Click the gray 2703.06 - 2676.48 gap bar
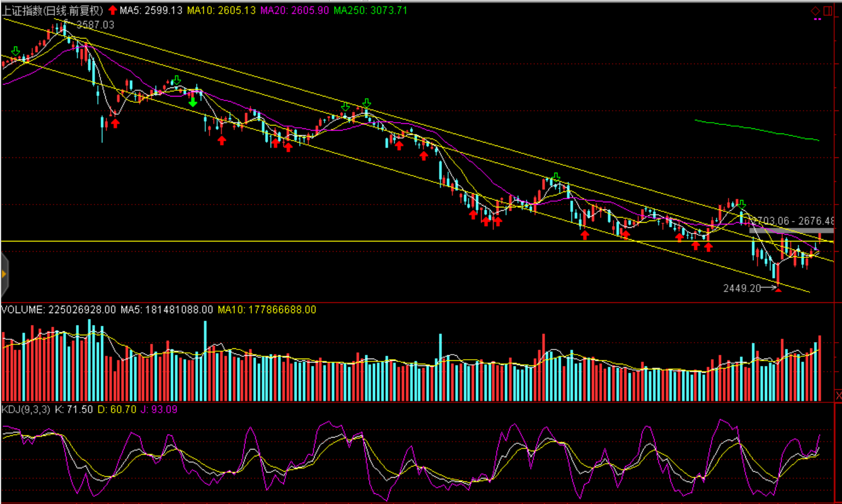 (791, 230)
